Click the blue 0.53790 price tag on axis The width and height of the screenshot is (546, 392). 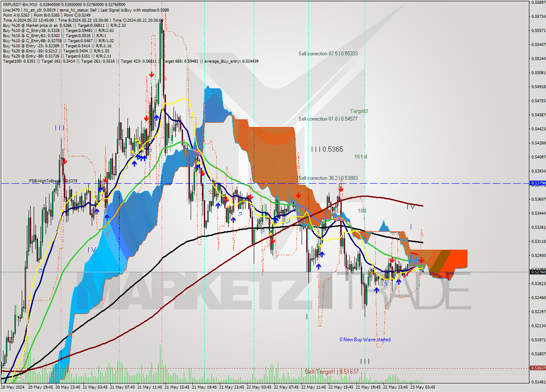click(537, 183)
